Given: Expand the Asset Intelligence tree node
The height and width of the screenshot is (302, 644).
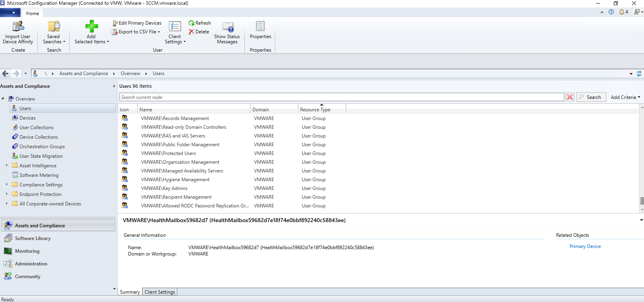Looking at the screenshot, I should (7, 165).
